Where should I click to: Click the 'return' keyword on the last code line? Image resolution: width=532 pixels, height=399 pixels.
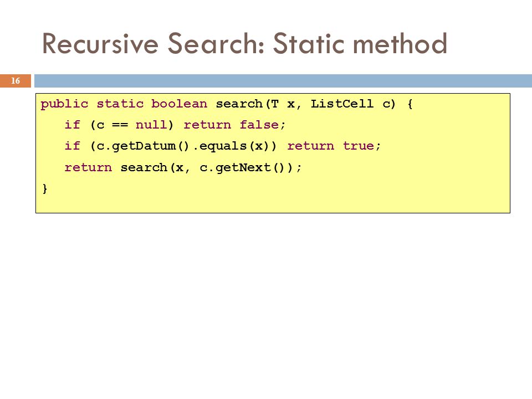click(x=88, y=167)
